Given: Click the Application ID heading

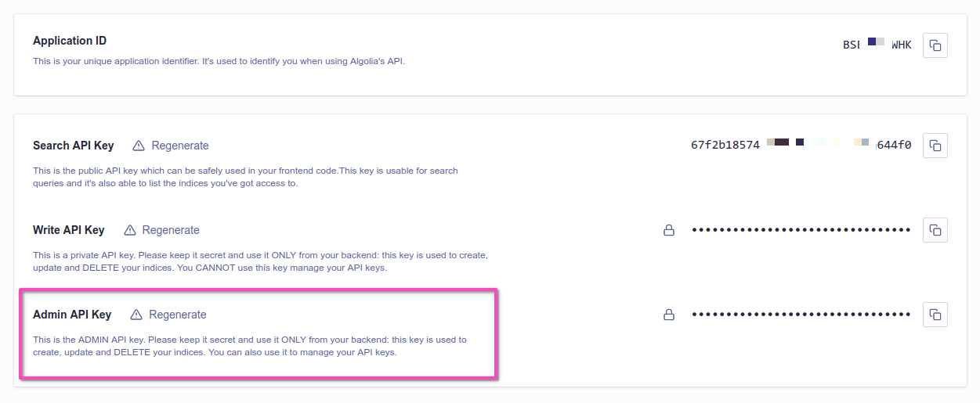Looking at the screenshot, I should [x=70, y=41].
